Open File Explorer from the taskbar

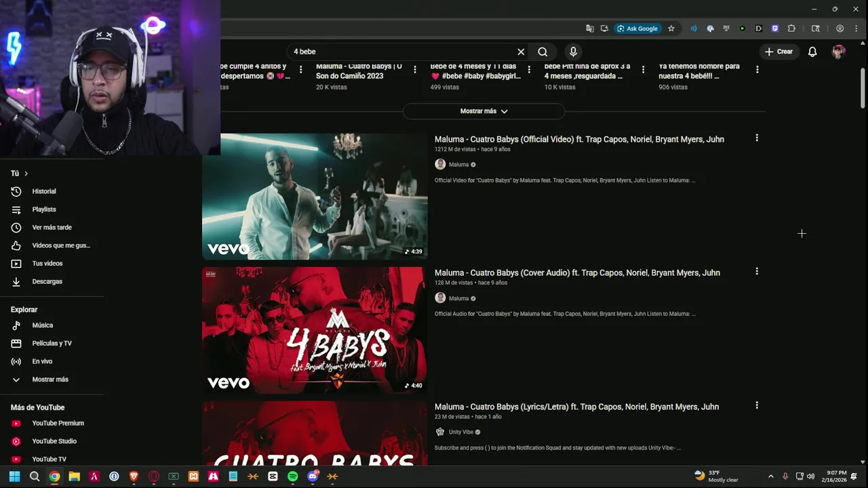74,476
